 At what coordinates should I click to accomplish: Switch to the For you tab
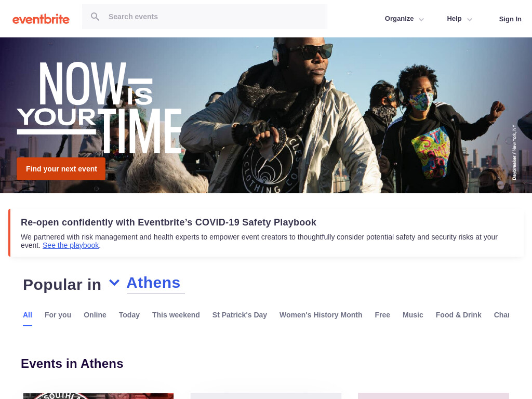pos(58,315)
